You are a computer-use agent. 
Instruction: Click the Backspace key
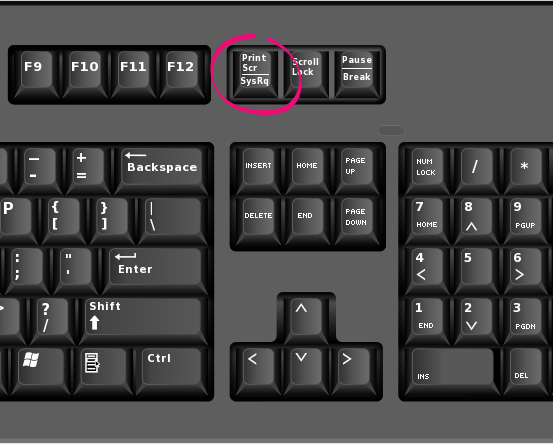pos(161,171)
